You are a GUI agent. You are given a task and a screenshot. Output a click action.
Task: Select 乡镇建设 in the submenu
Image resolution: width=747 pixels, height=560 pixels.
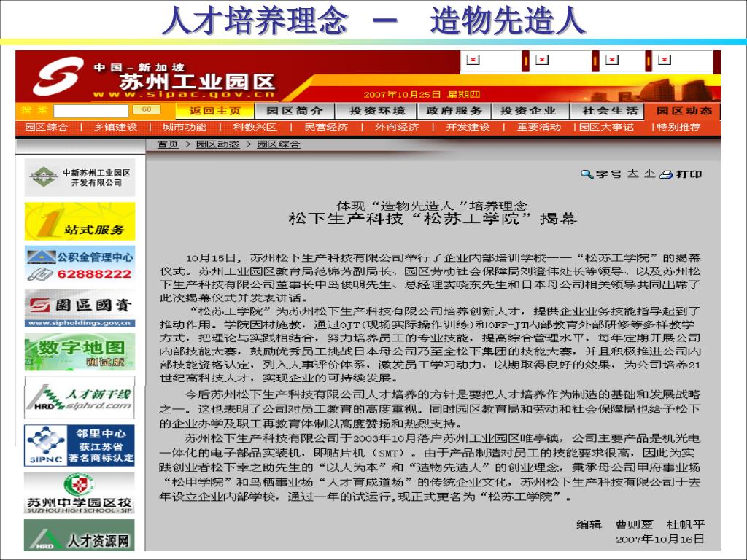pyautogui.click(x=115, y=127)
